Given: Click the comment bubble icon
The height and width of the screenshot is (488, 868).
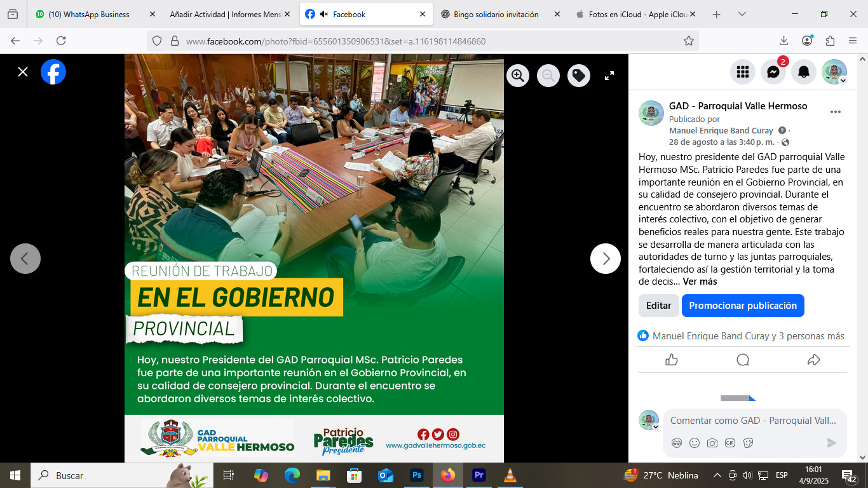Looking at the screenshot, I should [x=742, y=360].
